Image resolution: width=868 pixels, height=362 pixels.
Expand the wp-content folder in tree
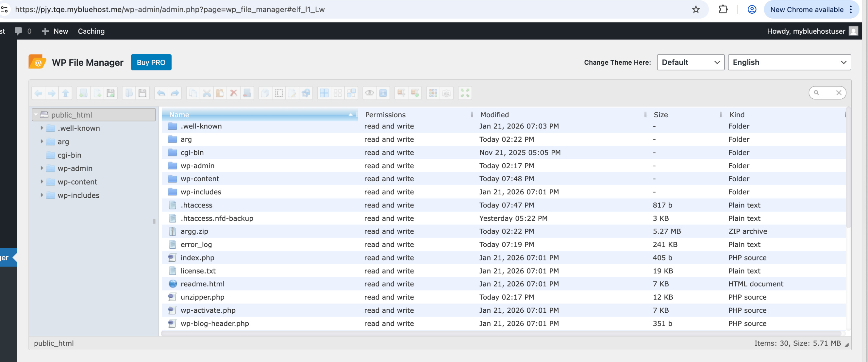point(42,182)
